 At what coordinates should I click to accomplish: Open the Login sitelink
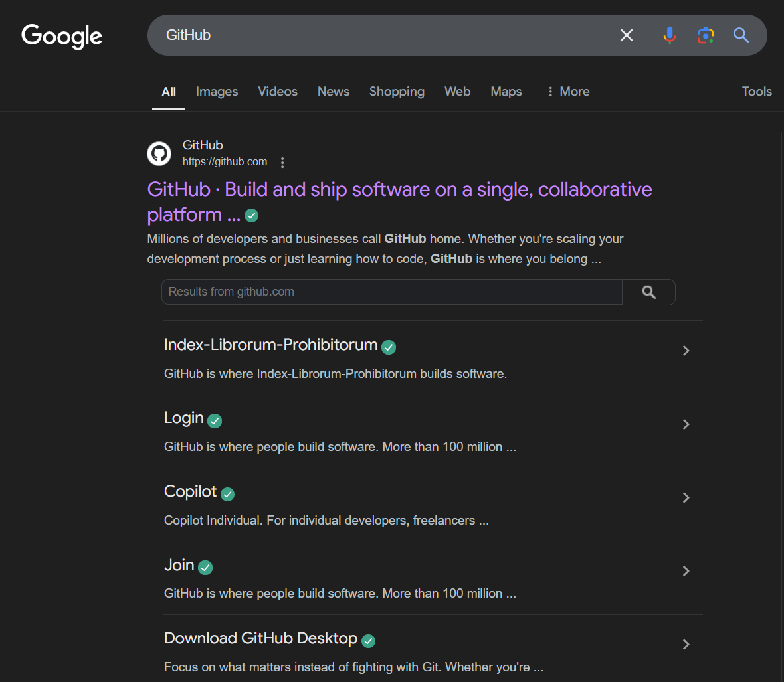coord(184,418)
